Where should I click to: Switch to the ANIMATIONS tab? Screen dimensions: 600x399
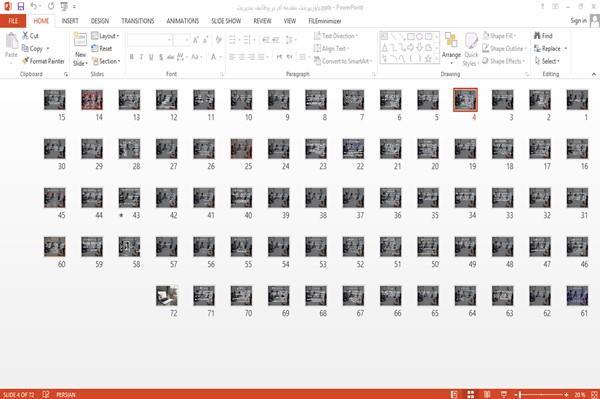tap(183, 21)
